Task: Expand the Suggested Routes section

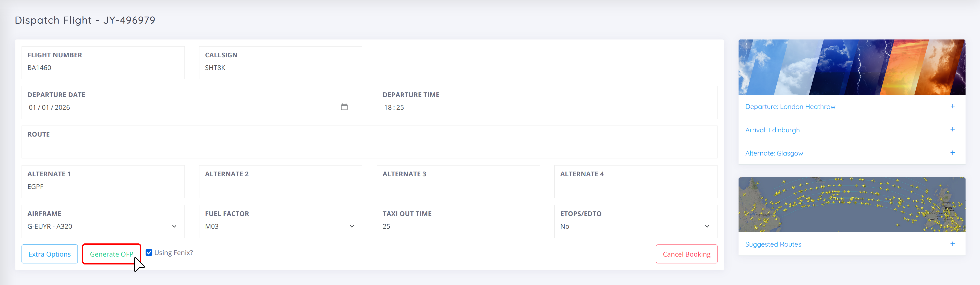Action: point(852,244)
